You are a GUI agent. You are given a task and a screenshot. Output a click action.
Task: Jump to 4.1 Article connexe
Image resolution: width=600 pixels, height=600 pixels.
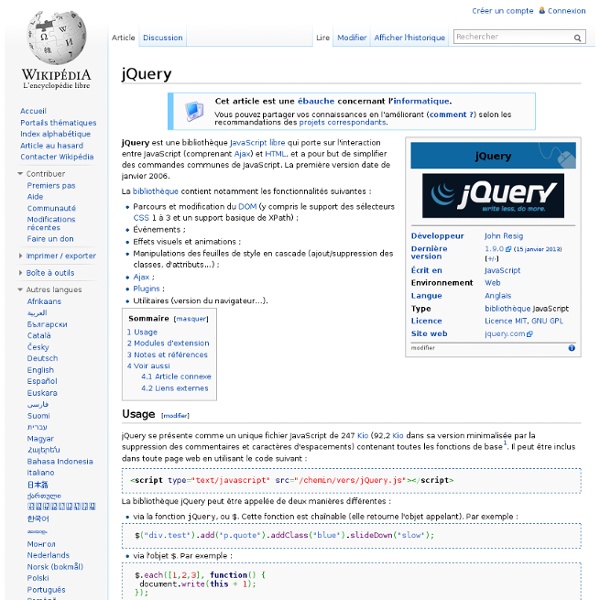(176, 377)
